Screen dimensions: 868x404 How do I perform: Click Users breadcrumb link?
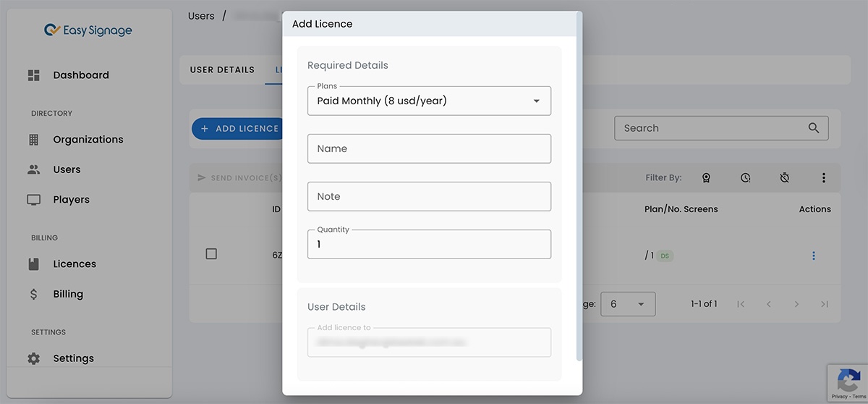pos(201,16)
